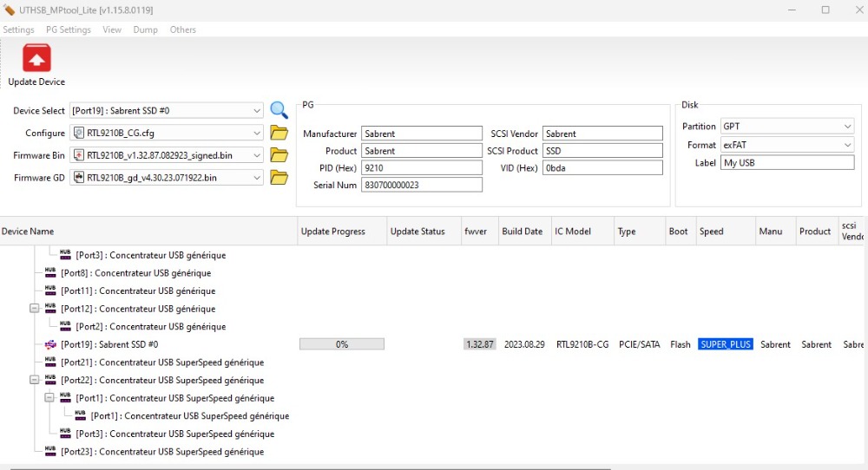Open the Format exFAT dropdown
Viewport: 868px width, 470px height.
click(x=847, y=145)
